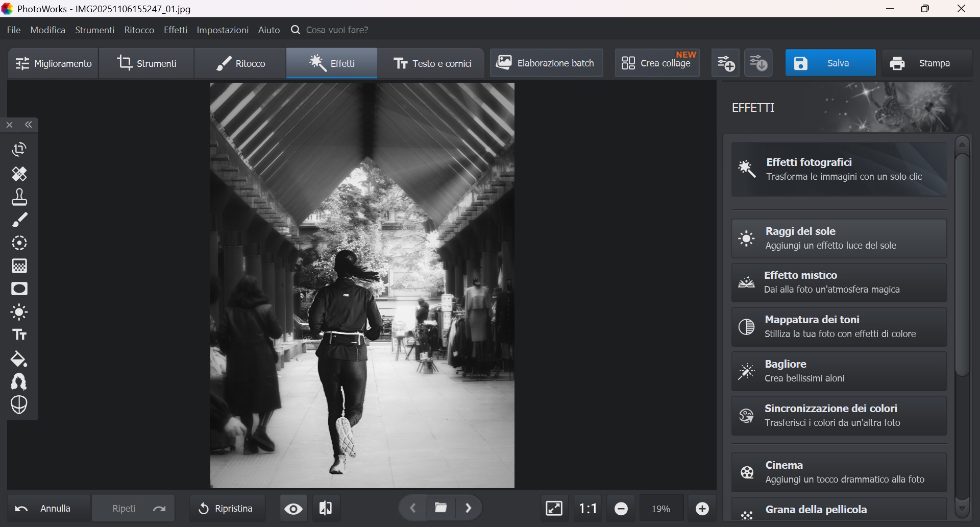
Task: Pick the adjustment brush tool
Action: 19,220
